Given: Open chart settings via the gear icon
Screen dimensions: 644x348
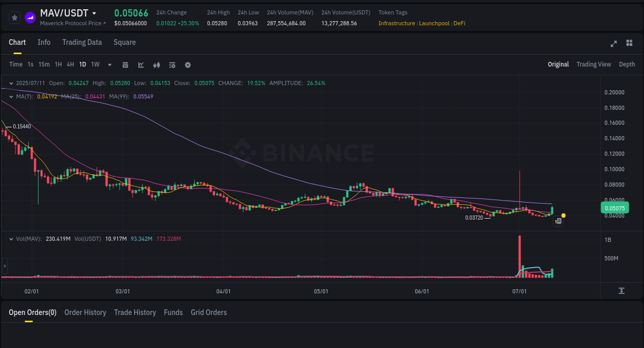Looking at the screenshot, I should click(x=187, y=64).
